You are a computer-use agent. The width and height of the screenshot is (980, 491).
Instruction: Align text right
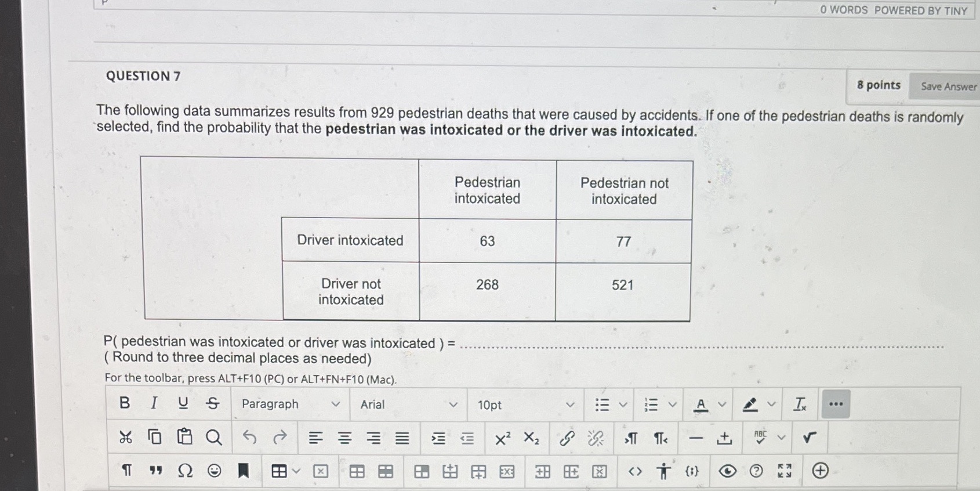tap(373, 438)
